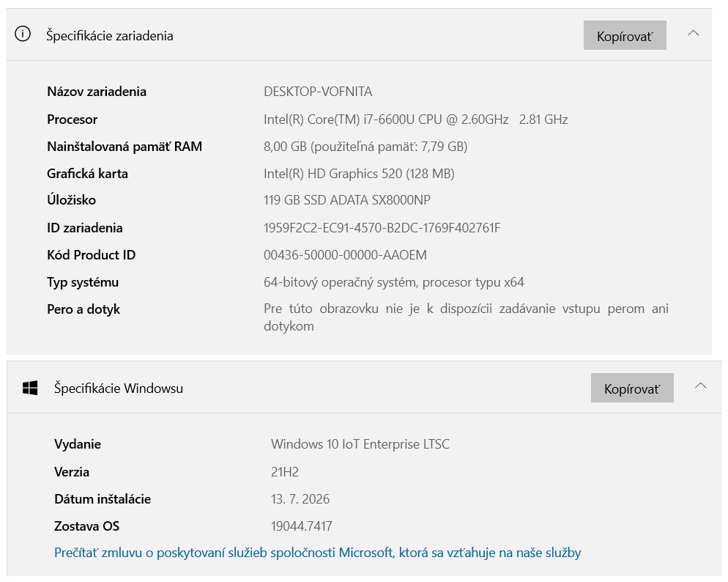Click the Procesor label

click(x=72, y=119)
